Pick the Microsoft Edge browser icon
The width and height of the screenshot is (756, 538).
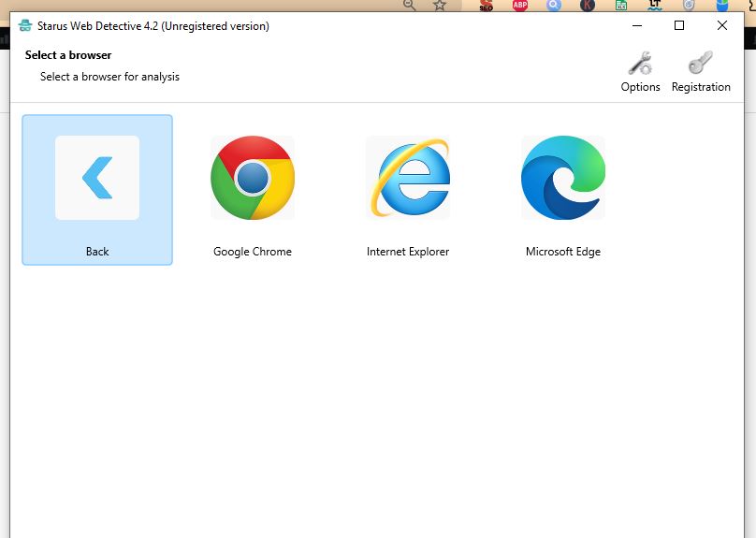coord(563,178)
